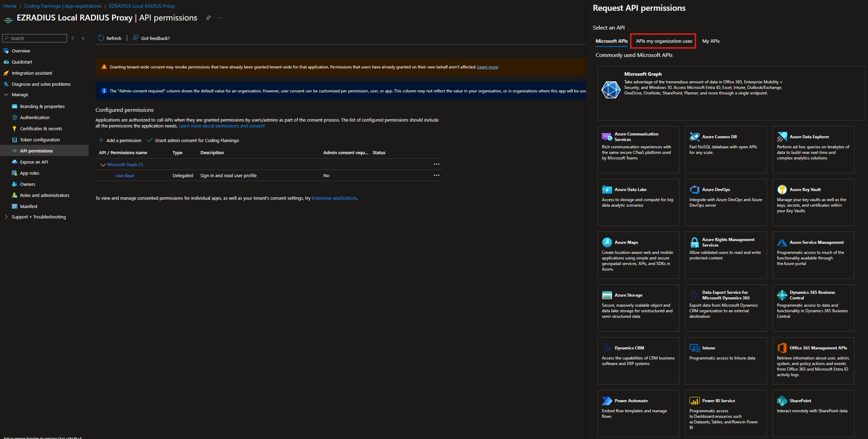Choose the Azure Key Vault icon
The width and height of the screenshot is (868, 439).
click(x=782, y=190)
